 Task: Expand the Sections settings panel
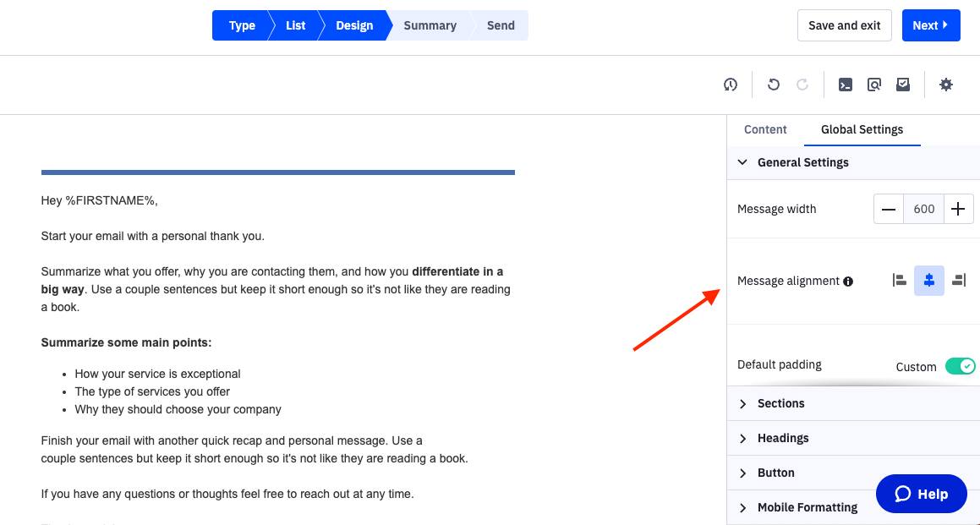[x=780, y=403]
